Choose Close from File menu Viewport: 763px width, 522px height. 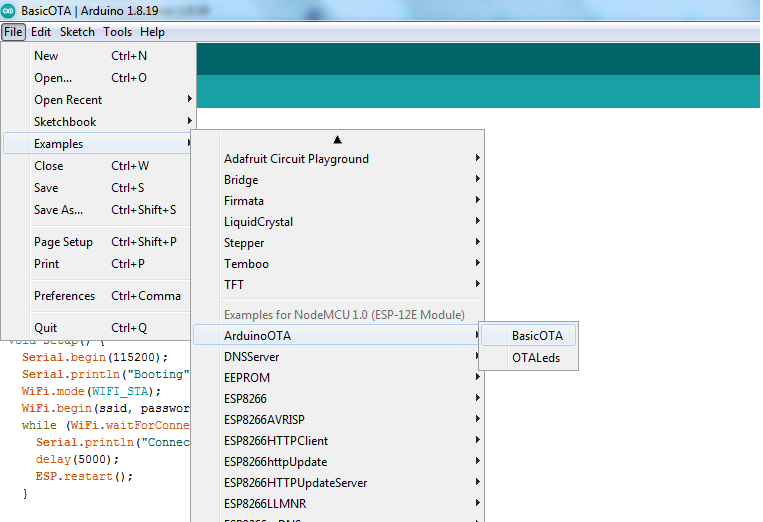click(x=97, y=166)
